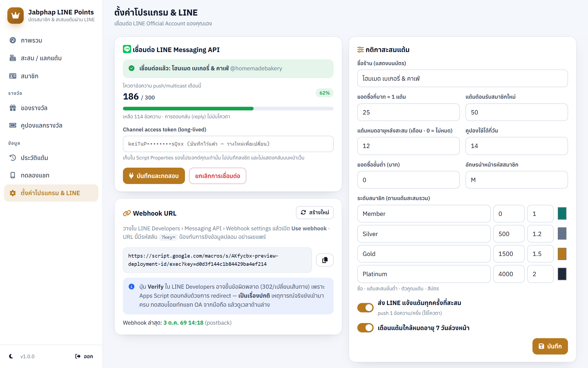Edit the ยอดซื้อกี่บาท = 1 แต้ม field
This screenshot has width=588, height=368.
[x=408, y=112]
